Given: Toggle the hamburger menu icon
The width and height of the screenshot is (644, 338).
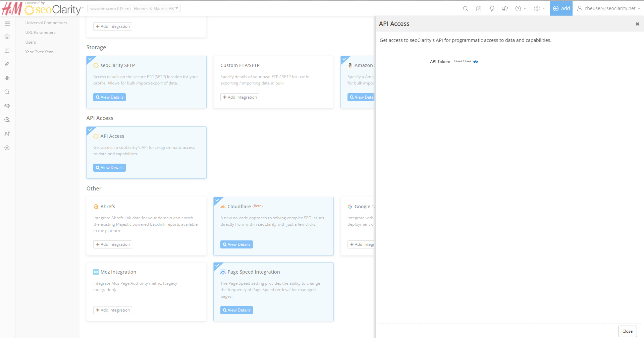Looking at the screenshot, I should tap(7, 24).
